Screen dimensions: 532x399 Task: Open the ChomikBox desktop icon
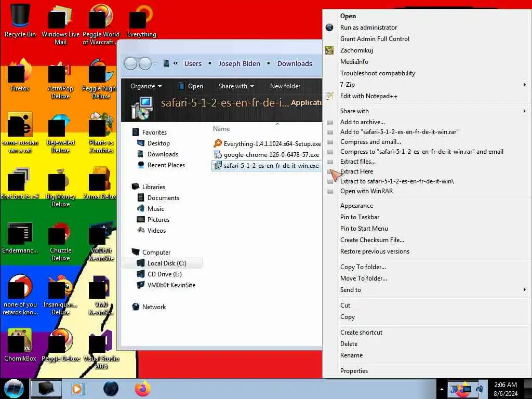click(20, 345)
